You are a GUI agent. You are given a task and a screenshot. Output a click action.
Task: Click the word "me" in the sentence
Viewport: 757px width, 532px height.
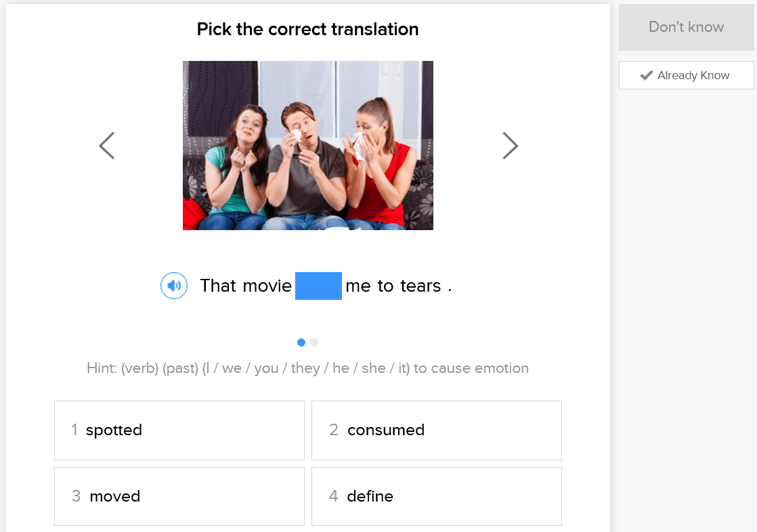click(x=358, y=286)
